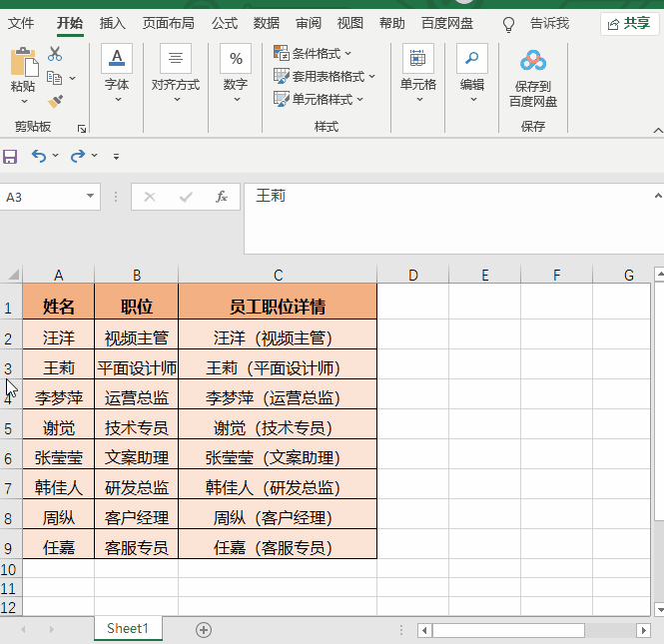Select cell with 运营总监
The image size is (664, 644).
pos(137,394)
